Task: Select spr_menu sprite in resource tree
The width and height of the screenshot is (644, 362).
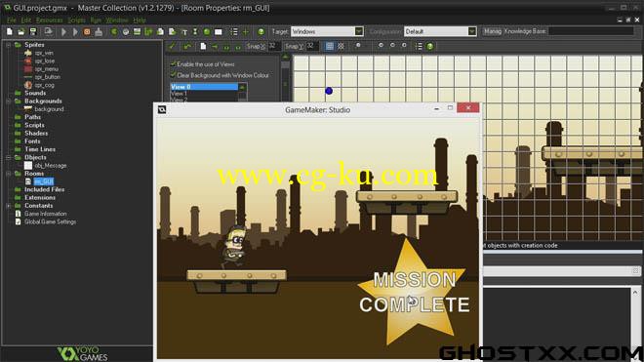Action: [x=46, y=69]
